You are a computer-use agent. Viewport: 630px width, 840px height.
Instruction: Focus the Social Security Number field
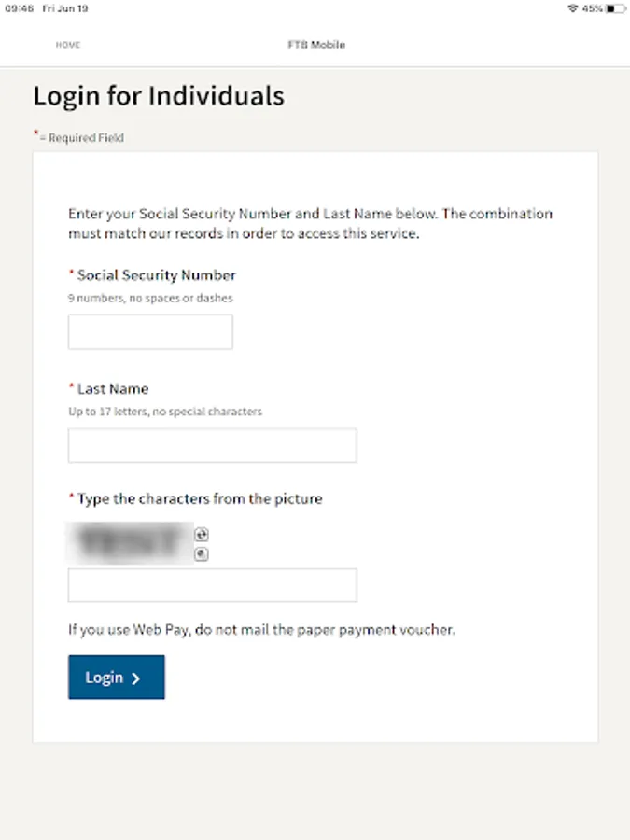click(150, 332)
